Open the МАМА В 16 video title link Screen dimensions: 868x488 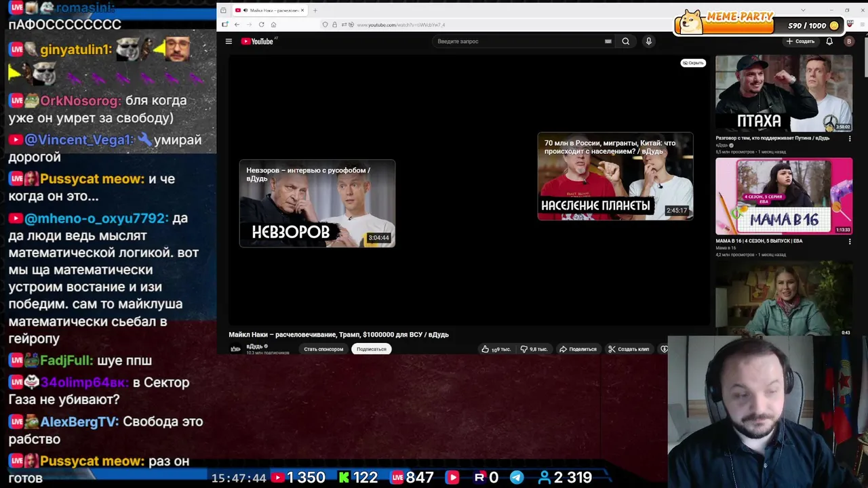click(x=759, y=241)
